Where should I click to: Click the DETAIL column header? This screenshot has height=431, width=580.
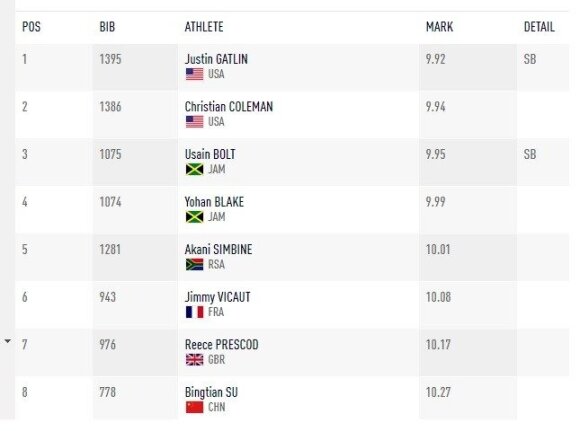pos(539,27)
